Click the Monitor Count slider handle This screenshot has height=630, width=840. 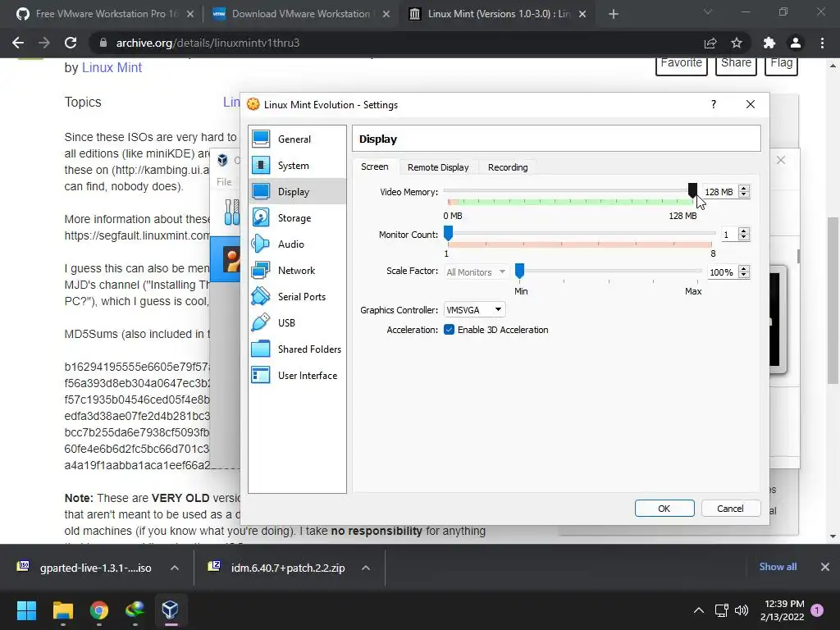[448, 232]
